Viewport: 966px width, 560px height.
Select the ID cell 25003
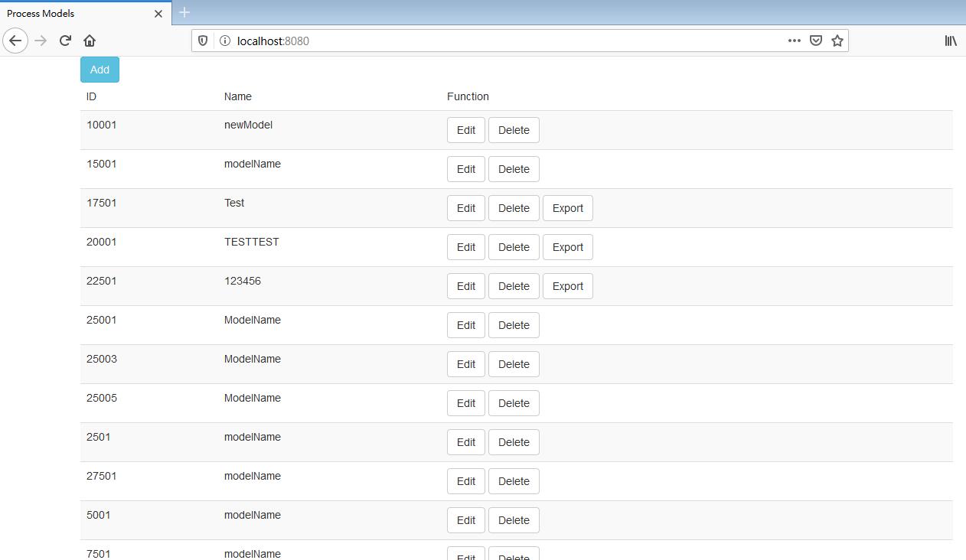[x=102, y=359]
